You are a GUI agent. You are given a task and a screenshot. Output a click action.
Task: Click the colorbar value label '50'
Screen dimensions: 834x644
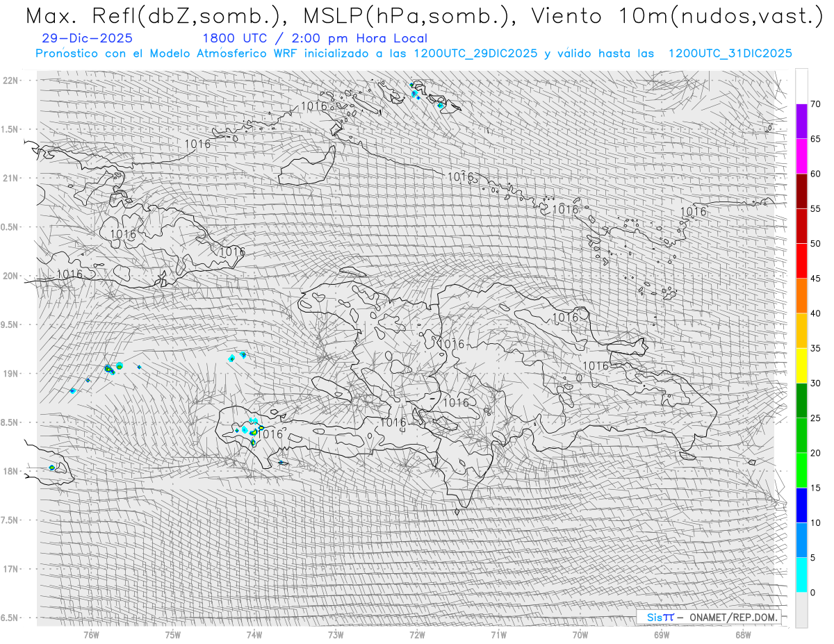[x=815, y=244]
